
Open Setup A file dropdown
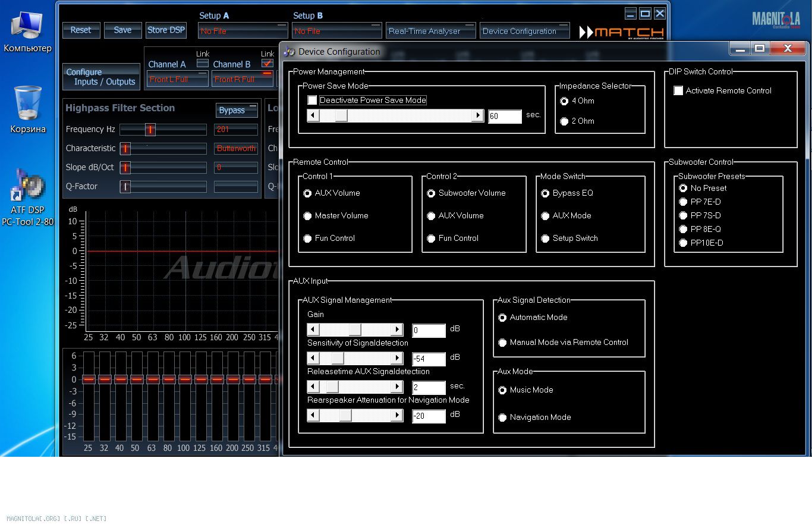tap(243, 31)
